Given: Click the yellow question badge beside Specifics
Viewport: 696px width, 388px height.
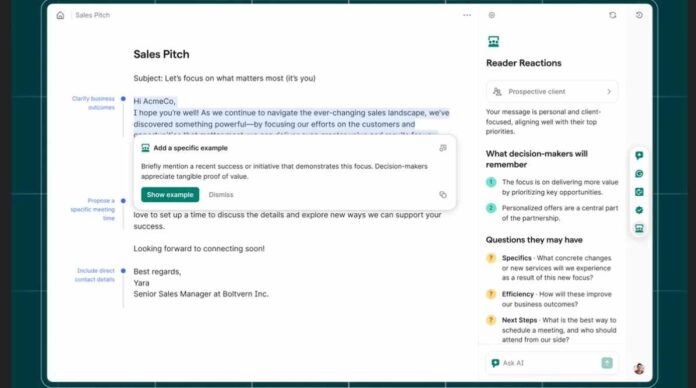Looking at the screenshot, I should pos(491,258).
